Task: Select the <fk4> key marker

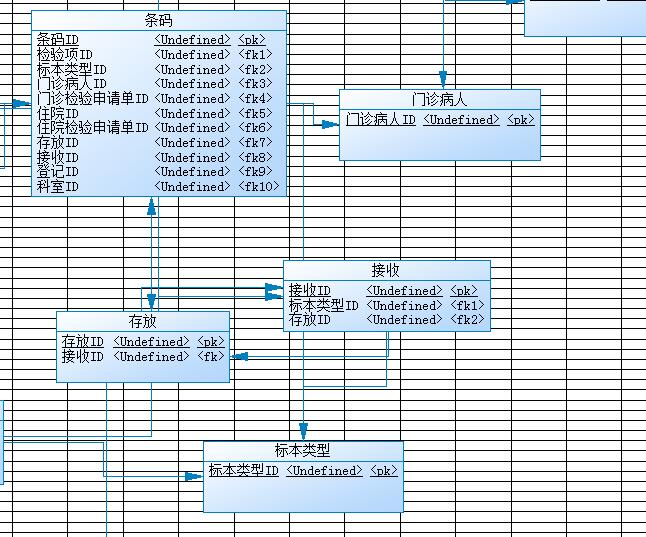Action: 255,98
